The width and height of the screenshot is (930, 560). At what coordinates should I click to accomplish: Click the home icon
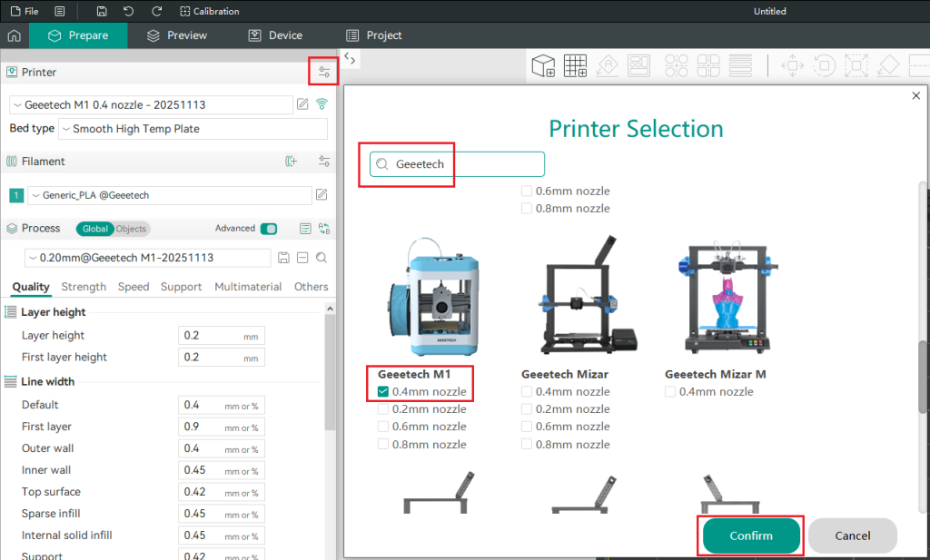[x=14, y=35]
